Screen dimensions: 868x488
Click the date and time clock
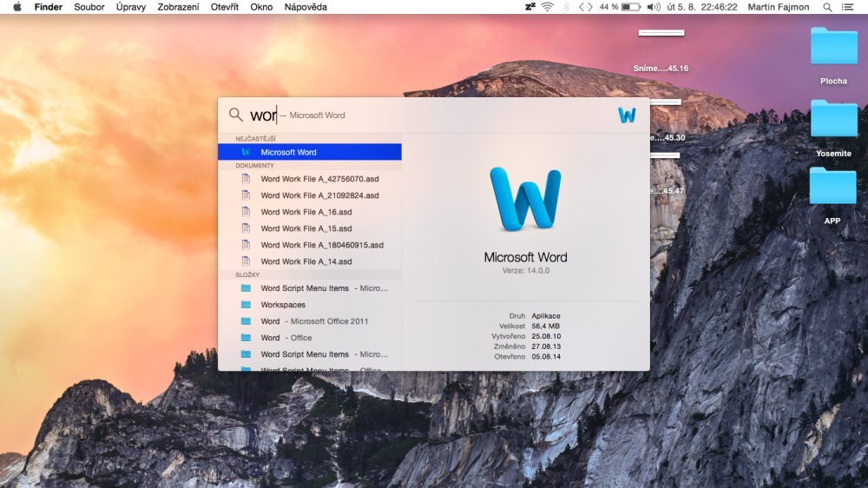tap(703, 7)
